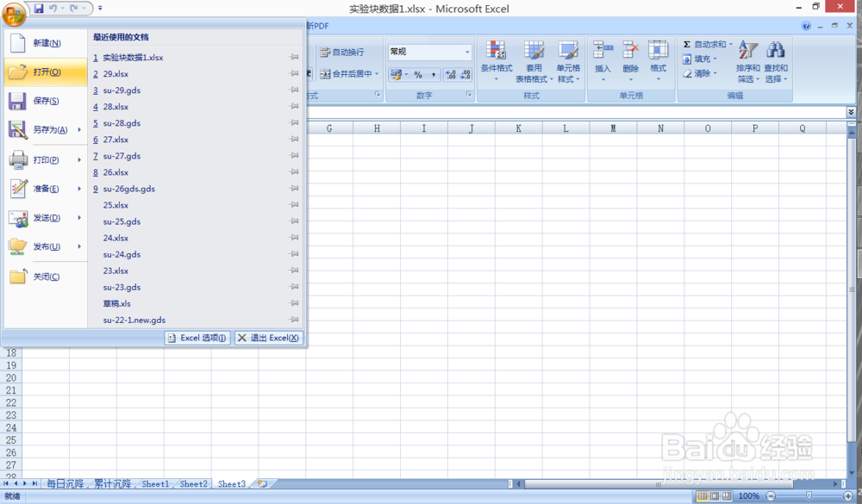862x504 pixels.
Task: Switch to the Sheet2 tab
Action: 193,484
